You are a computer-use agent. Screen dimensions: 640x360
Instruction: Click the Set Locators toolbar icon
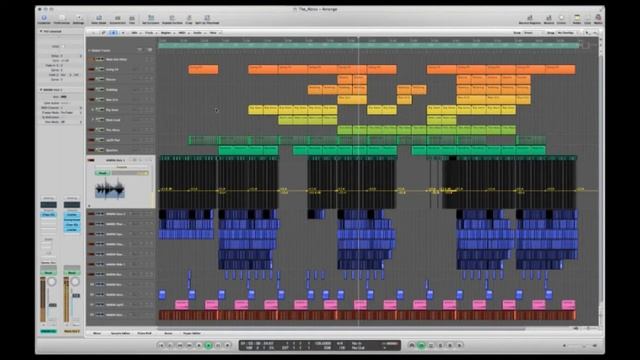pos(151,19)
